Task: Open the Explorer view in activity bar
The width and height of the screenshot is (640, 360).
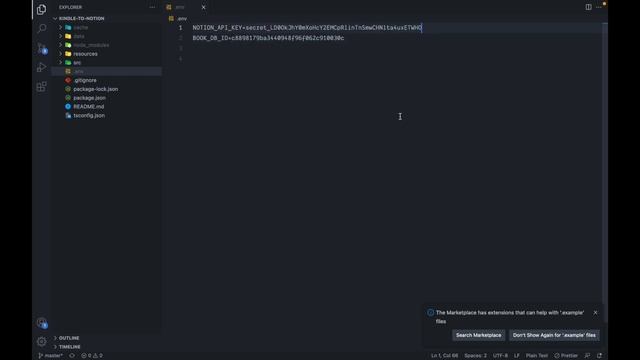Action: (41, 9)
